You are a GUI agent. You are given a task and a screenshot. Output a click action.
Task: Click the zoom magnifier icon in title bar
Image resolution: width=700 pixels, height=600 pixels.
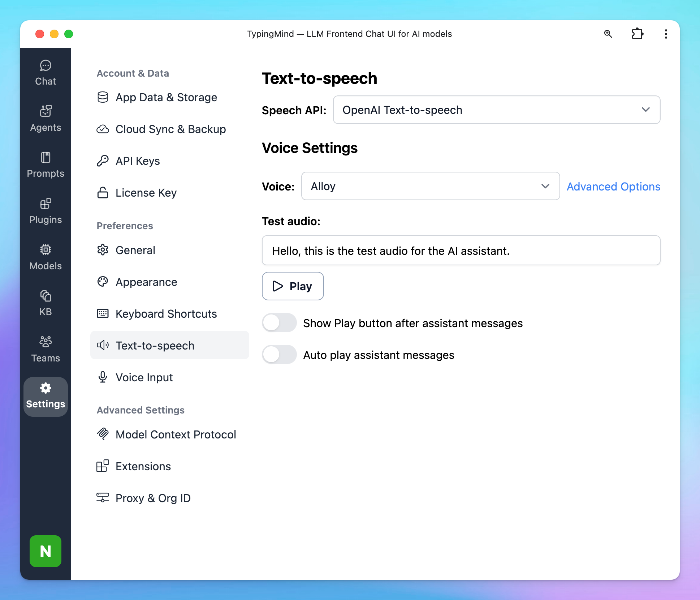[x=608, y=34]
